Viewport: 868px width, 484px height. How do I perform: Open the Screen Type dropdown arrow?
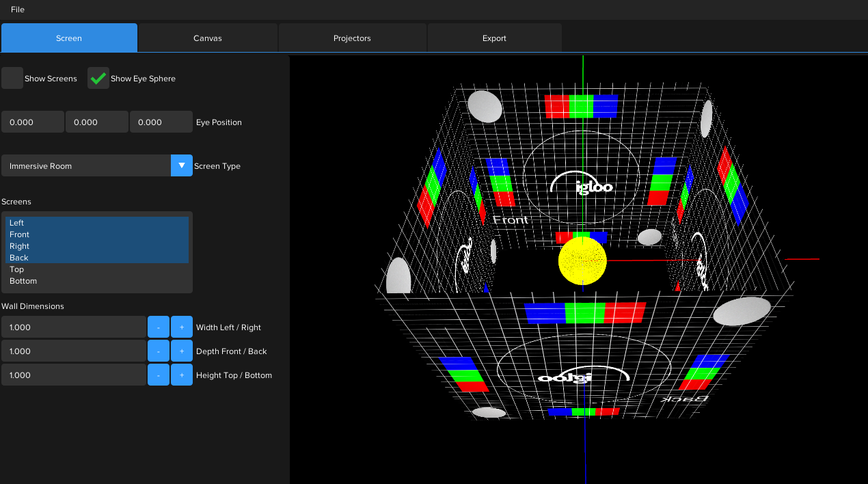click(181, 165)
